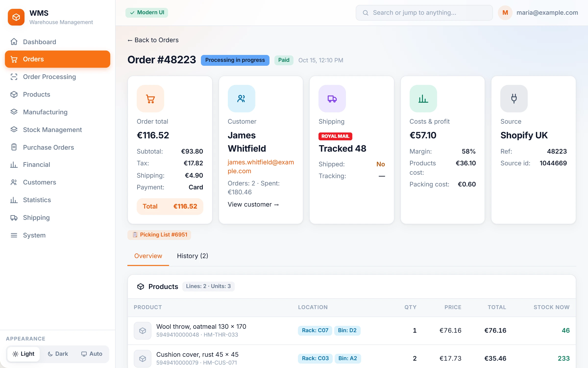588x368 pixels.
Task: Click the ROYAL MAIL carrier badge
Action: (x=335, y=136)
